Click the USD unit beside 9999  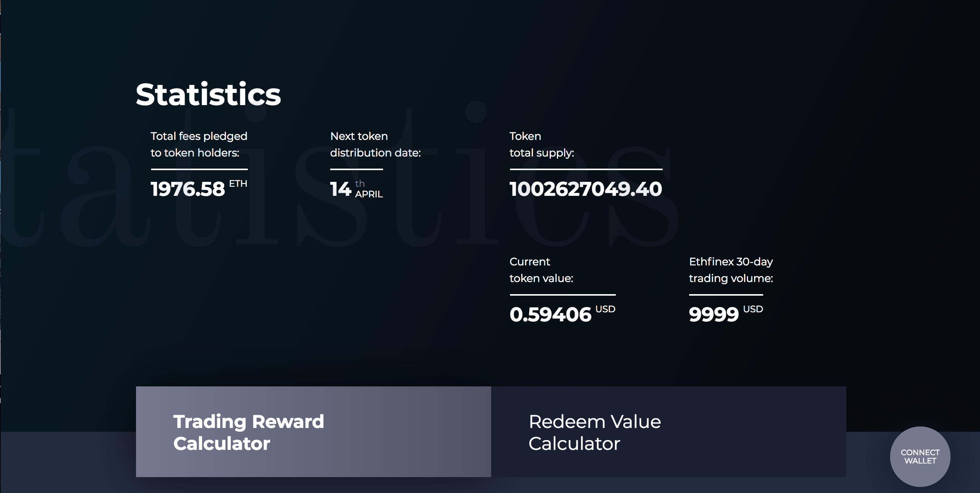coord(753,309)
